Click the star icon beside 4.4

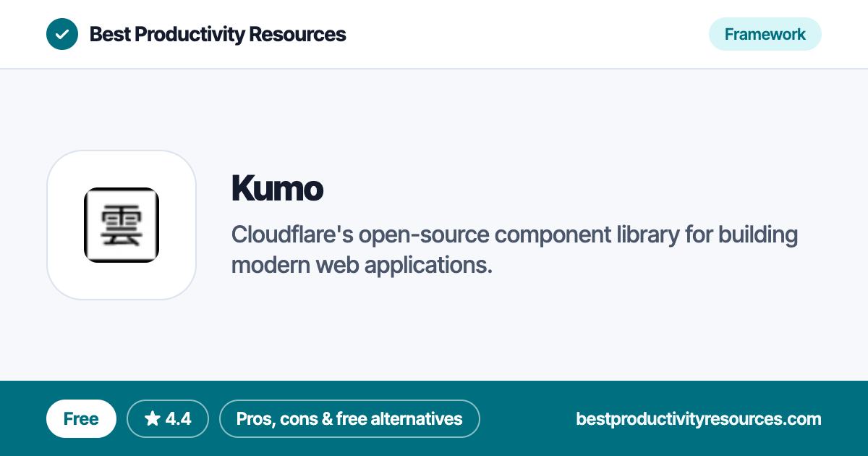click(x=152, y=418)
